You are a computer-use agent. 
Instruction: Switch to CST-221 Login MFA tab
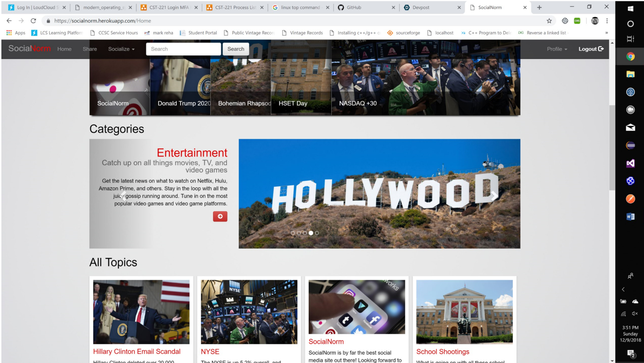169,7
